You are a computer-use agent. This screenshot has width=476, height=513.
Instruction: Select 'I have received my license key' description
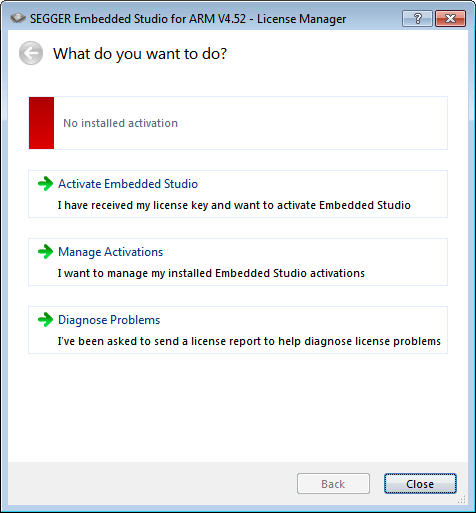tap(234, 205)
